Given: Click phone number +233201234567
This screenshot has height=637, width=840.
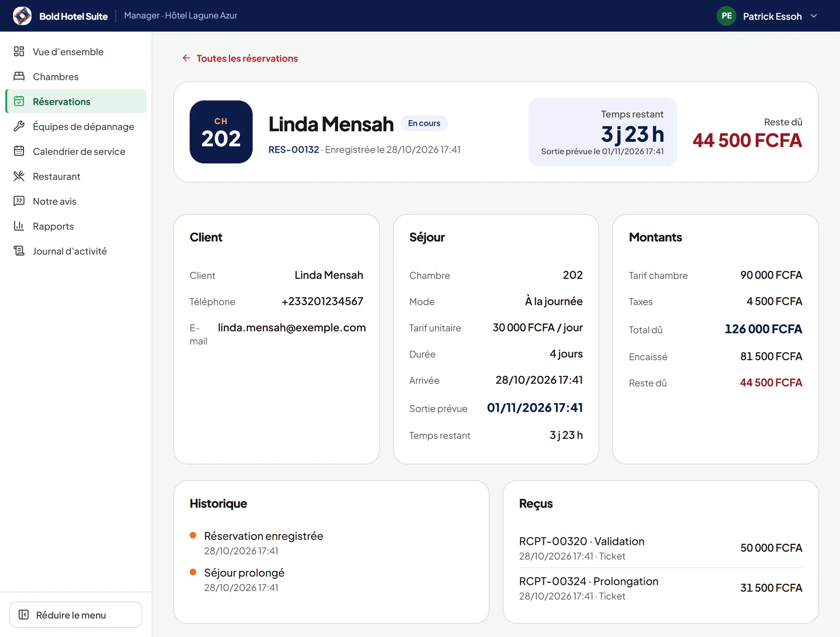Looking at the screenshot, I should pyautogui.click(x=322, y=301).
